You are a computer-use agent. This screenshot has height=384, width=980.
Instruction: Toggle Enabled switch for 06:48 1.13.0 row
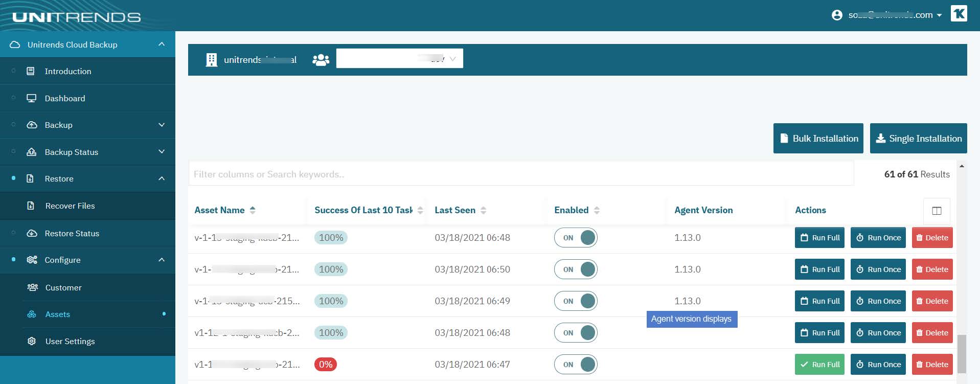(576, 238)
